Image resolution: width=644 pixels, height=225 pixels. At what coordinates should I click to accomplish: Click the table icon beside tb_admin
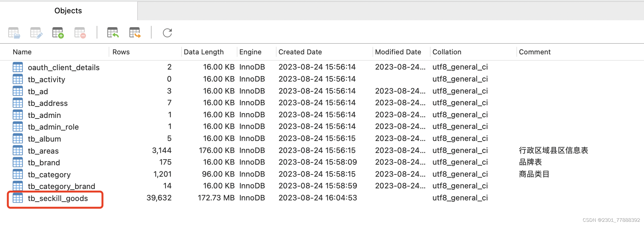[x=18, y=115]
